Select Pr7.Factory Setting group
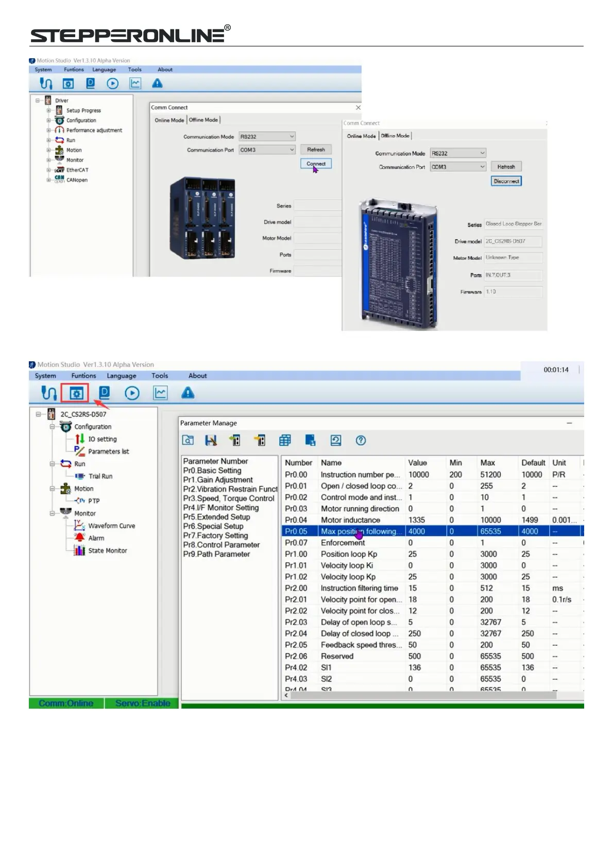 [x=215, y=536]
